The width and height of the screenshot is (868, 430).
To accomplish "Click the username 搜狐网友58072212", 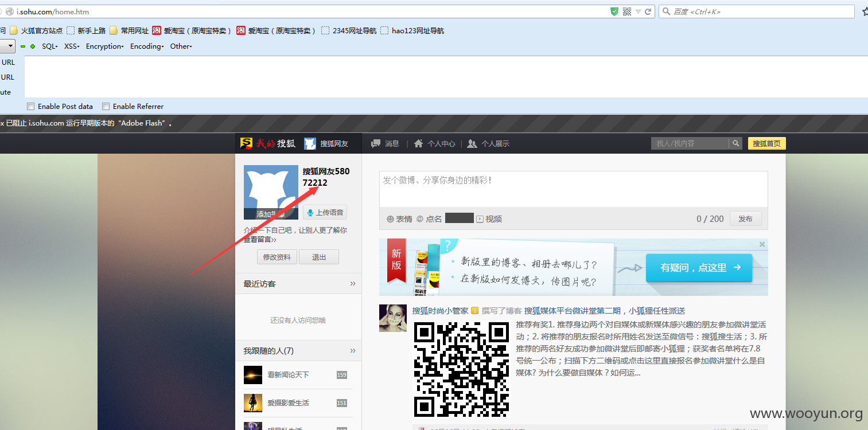I will (326, 177).
